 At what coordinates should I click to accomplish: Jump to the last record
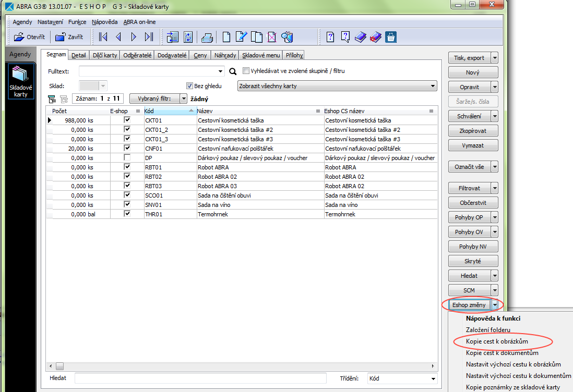tap(149, 37)
